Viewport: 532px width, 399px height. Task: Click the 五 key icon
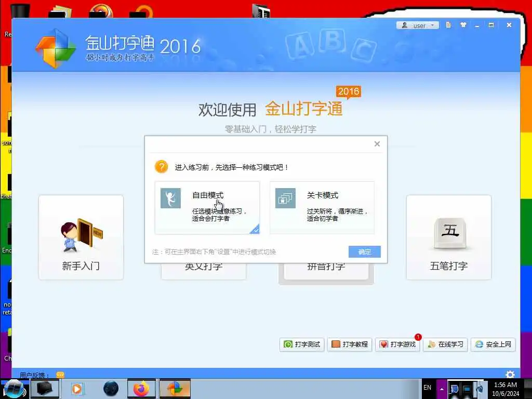450,233
